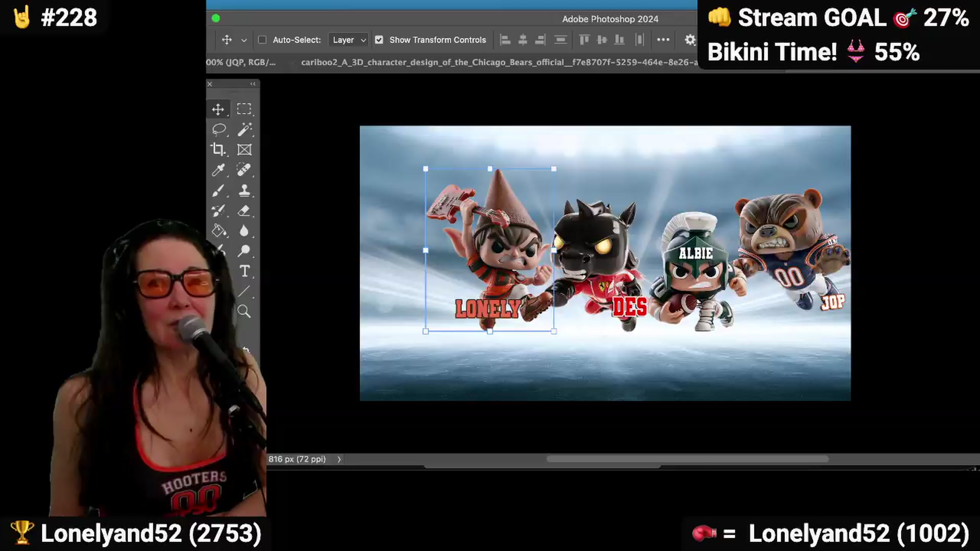Click Align Top Edges icon

(x=584, y=40)
